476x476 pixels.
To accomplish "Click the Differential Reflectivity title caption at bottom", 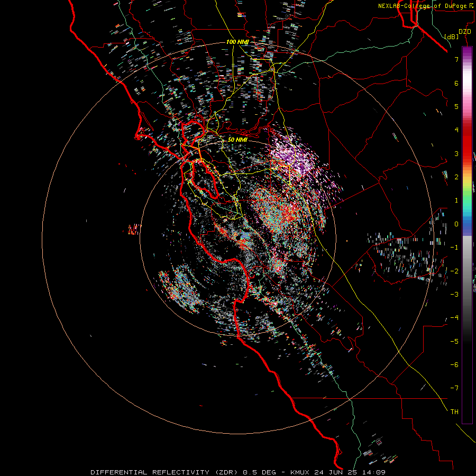I will tap(238, 472).
